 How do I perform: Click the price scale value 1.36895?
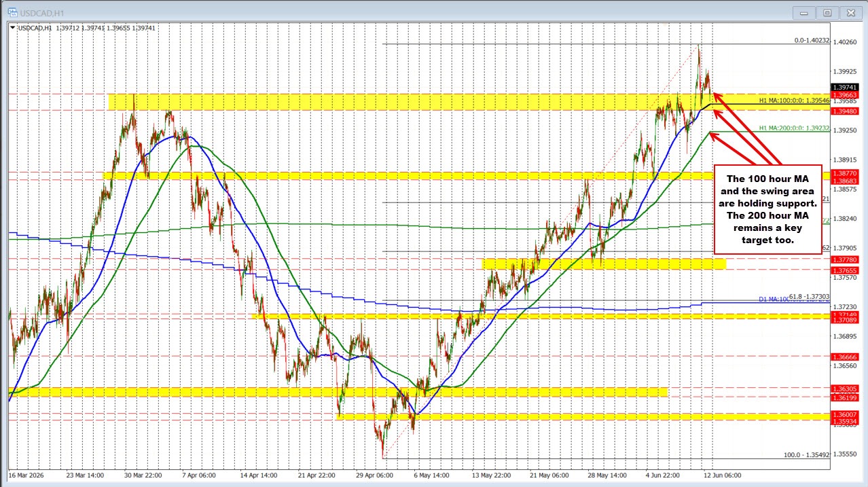coord(846,336)
